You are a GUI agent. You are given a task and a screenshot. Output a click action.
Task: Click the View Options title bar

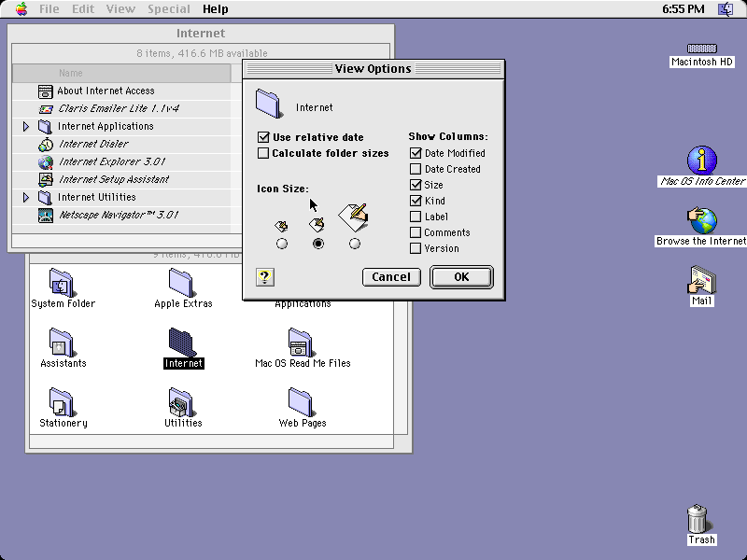[373, 69]
